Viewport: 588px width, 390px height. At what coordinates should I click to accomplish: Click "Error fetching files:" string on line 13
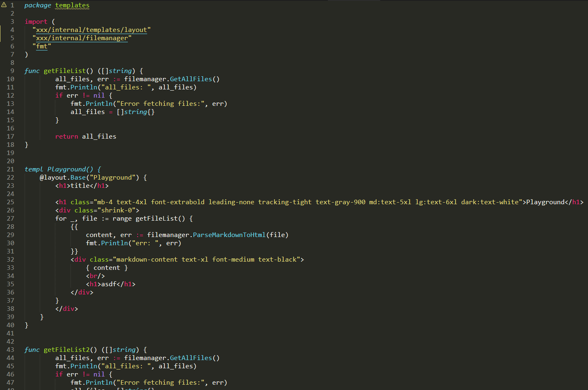161,104
